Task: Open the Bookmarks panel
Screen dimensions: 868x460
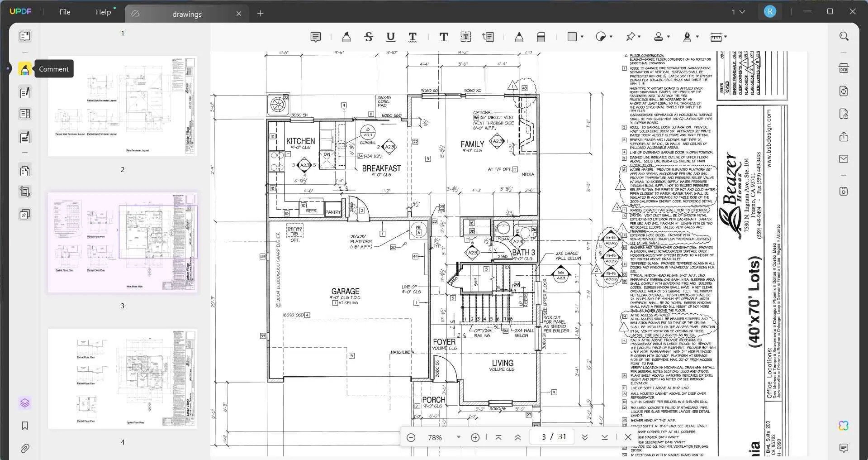Action: pos(25,426)
